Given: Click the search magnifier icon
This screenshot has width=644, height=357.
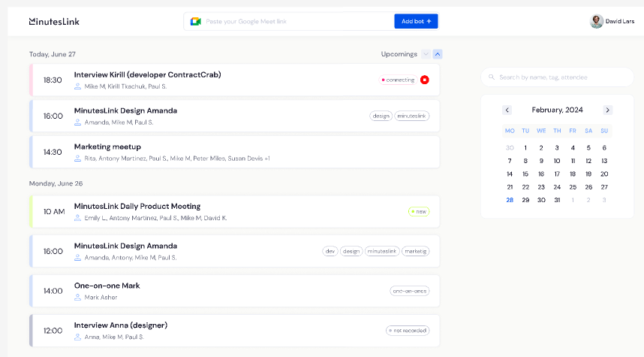Looking at the screenshot, I should coord(491,77).
